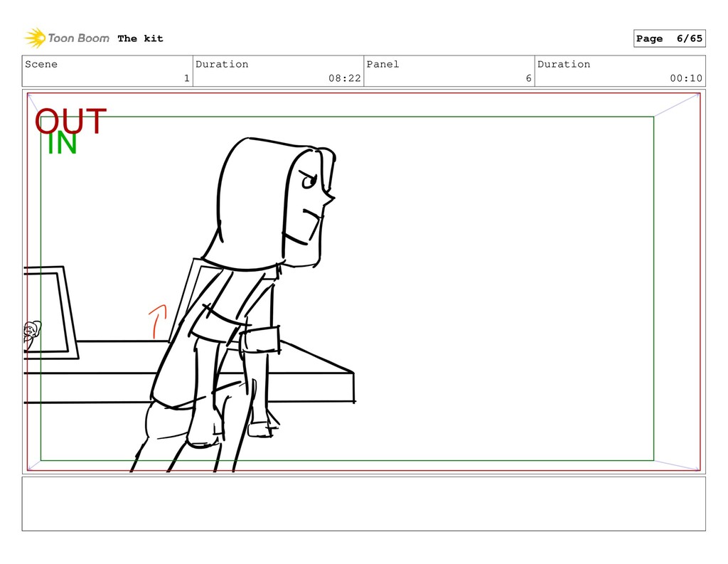Click the 'The kit' project title
The width and height of the screenshot is (728, 564).
pyautogui.click(x=140, y=38)
